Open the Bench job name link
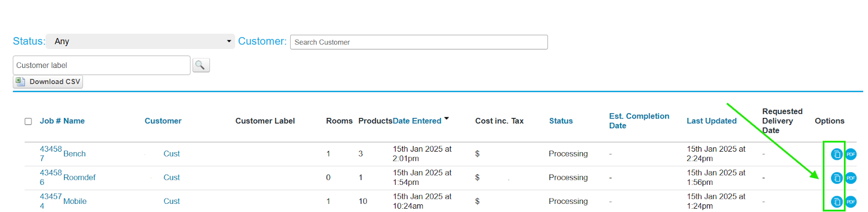The width and height of the screenshot is (868, 212). click(x=74, y=154)
